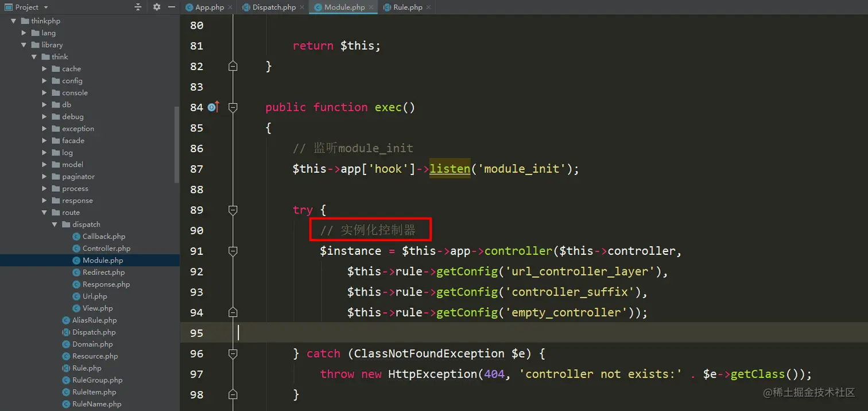Open Url.php in the project tree

coord(90,296)
